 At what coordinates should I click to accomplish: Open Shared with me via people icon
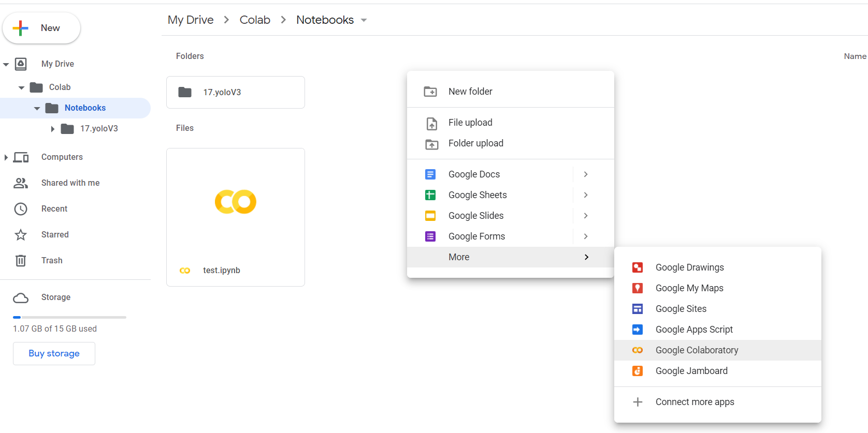[x=21, y=183]
